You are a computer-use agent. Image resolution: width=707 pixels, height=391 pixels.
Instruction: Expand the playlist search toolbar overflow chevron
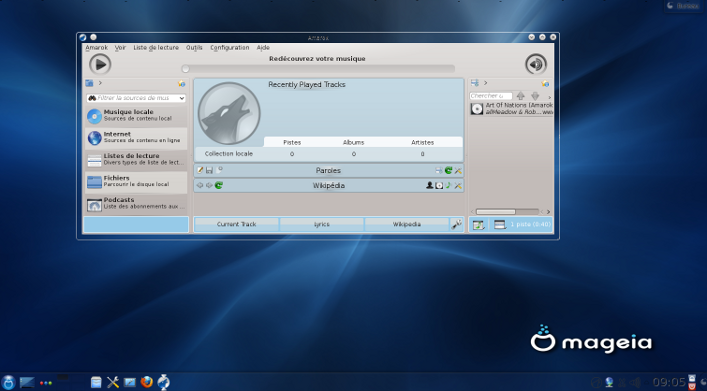[x=549, y=97]
